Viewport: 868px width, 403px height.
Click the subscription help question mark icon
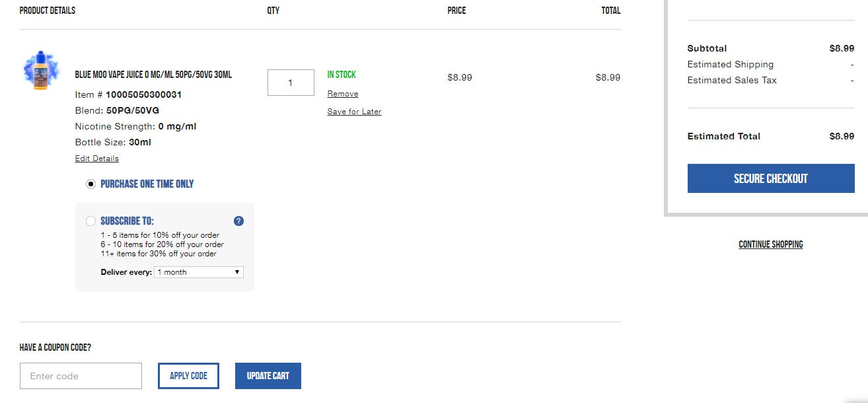239,221
